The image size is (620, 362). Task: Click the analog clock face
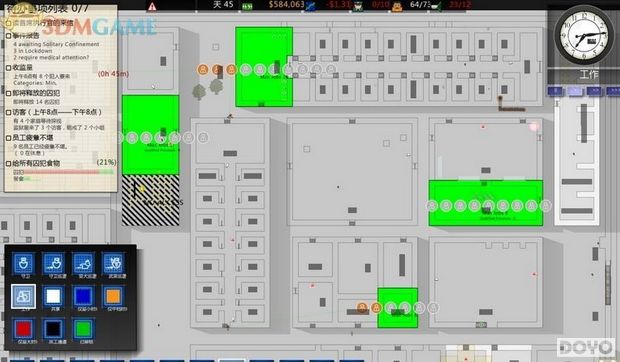tap(580, 34)
